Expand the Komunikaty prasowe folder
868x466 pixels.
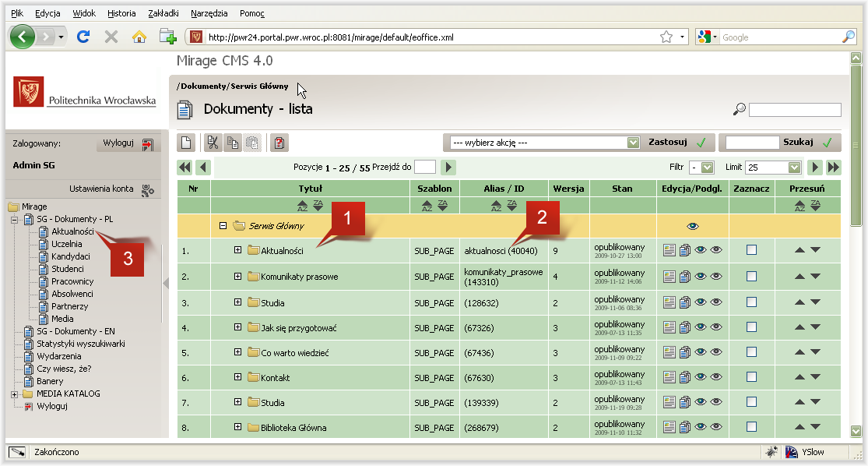[x=237, y=276]
